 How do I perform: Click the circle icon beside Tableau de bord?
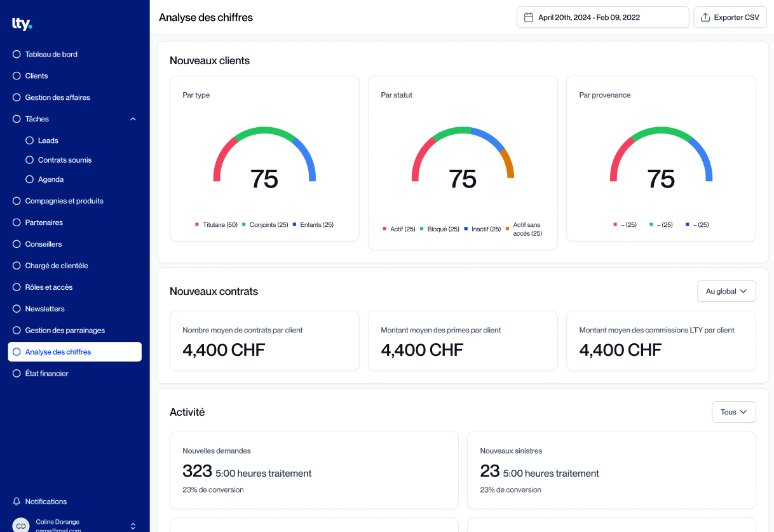click(17, 55)
